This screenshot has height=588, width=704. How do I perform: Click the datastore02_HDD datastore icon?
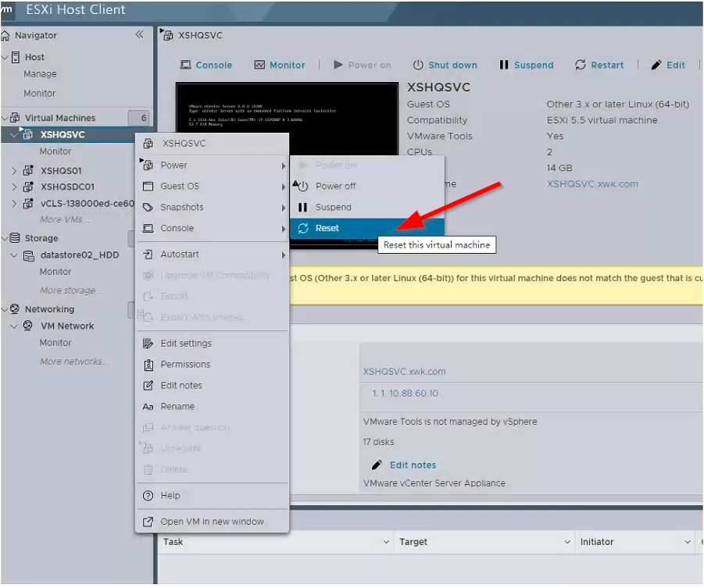(29, 255)
